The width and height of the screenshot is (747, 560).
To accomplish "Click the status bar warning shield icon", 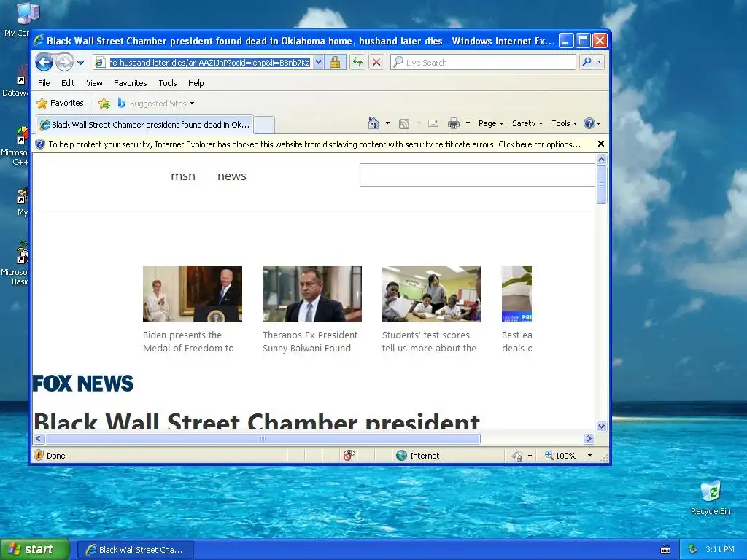I will [39, 455].
